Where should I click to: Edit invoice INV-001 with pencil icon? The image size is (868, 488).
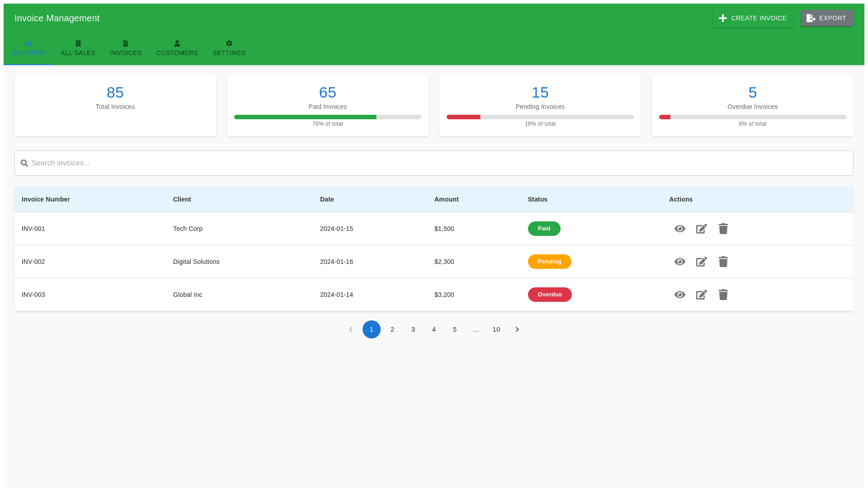point(701,229)
